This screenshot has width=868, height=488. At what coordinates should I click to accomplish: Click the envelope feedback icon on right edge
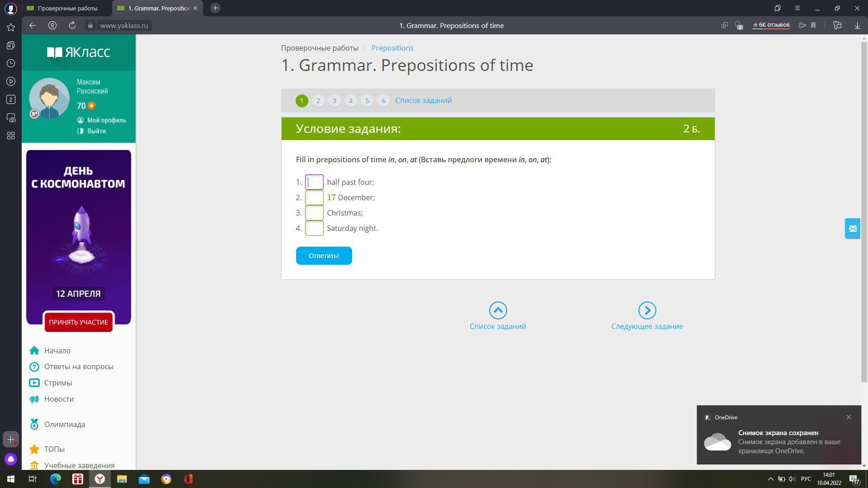853,229
